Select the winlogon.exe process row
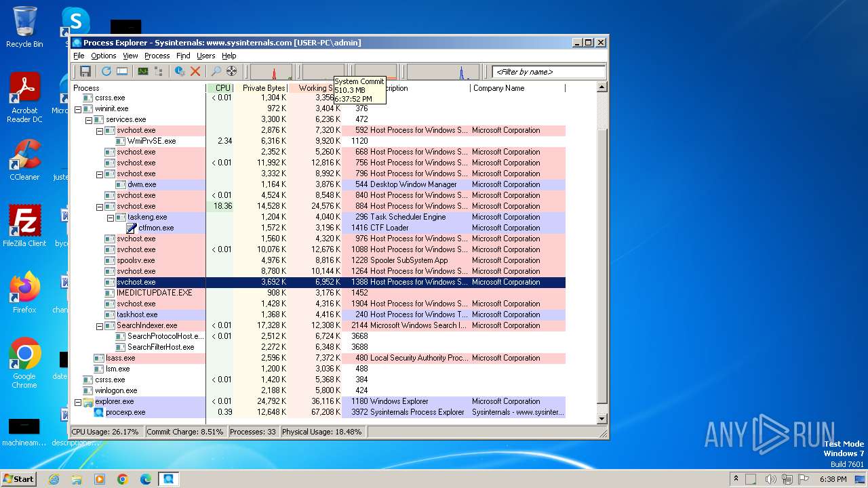The image size is (868, 488). pyautogui.click(x=318, y=390)
